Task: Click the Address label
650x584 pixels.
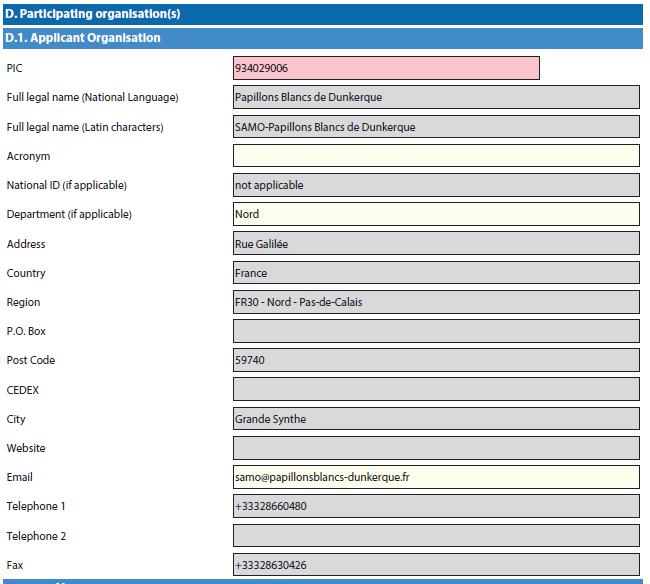Action: pyautogui.click(x=26, y=244)
